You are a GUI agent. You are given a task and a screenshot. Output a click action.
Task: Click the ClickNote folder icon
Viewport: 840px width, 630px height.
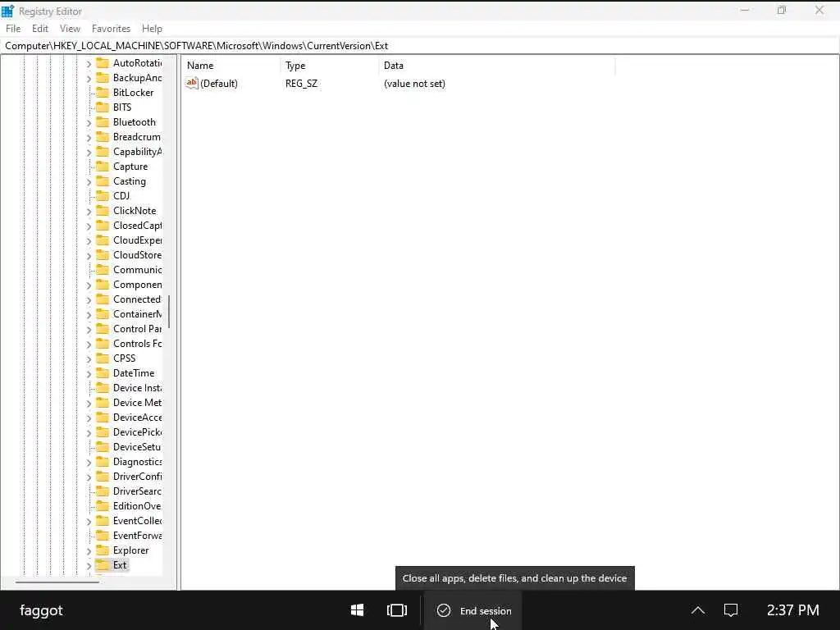[103, 211]
